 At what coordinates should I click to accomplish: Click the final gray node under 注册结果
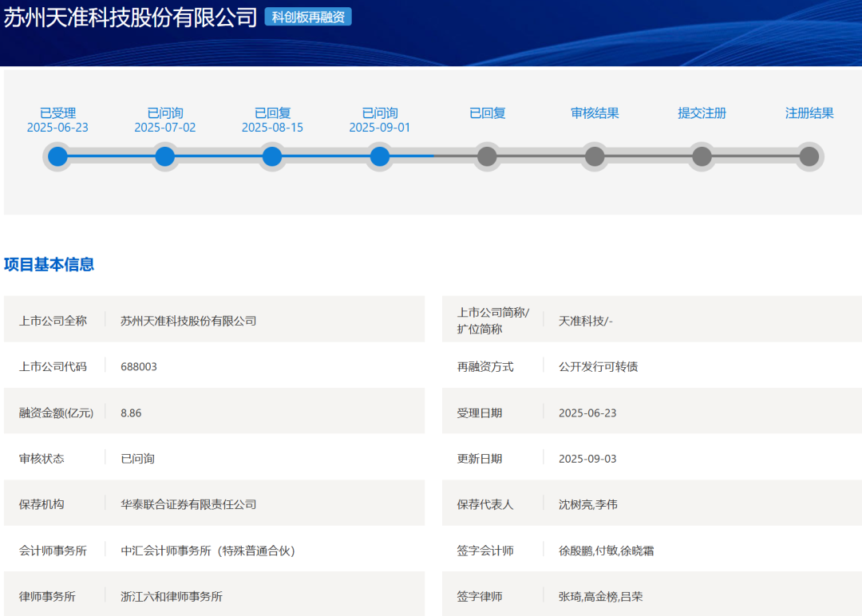[x=809, y=156]
